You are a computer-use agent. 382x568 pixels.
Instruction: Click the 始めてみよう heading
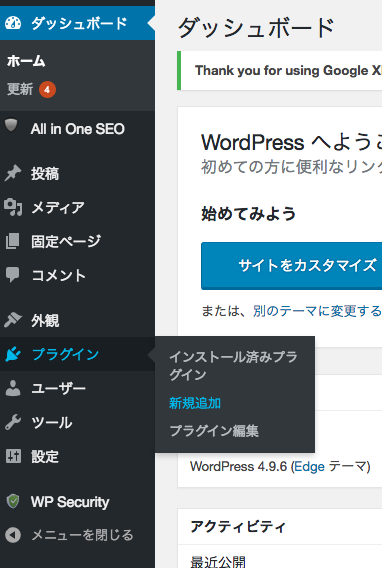(x=248, y=213)
